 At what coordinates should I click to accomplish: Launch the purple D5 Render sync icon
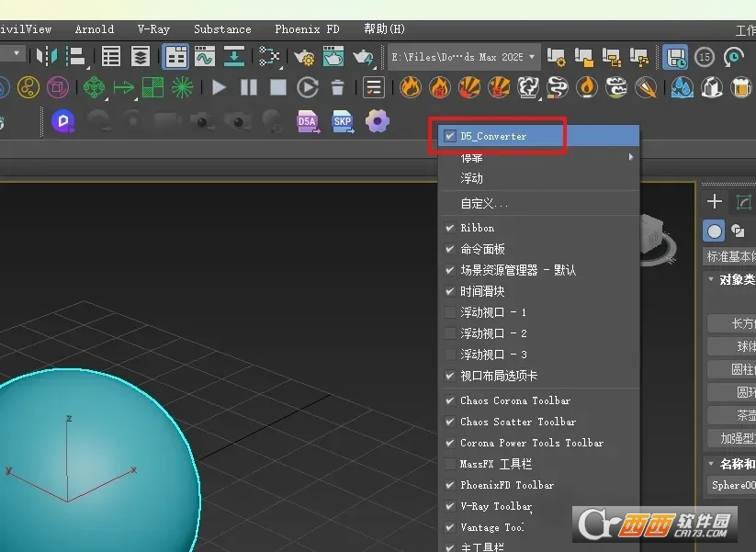63,121
